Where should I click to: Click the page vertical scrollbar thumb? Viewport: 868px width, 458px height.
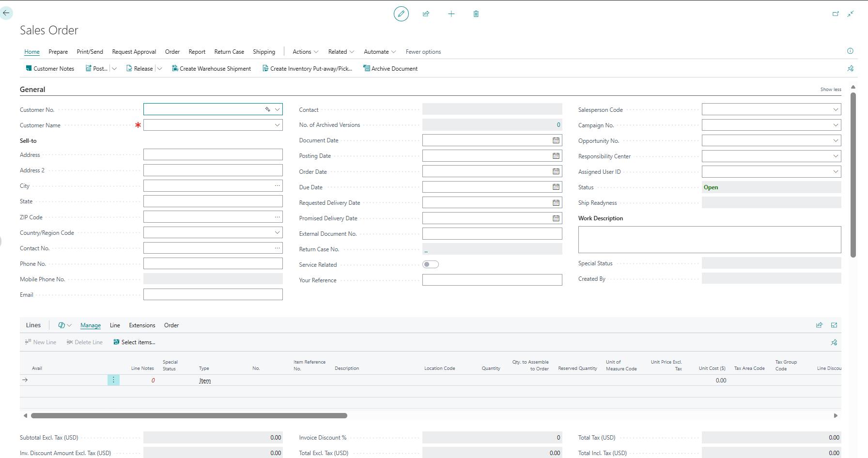853,174
